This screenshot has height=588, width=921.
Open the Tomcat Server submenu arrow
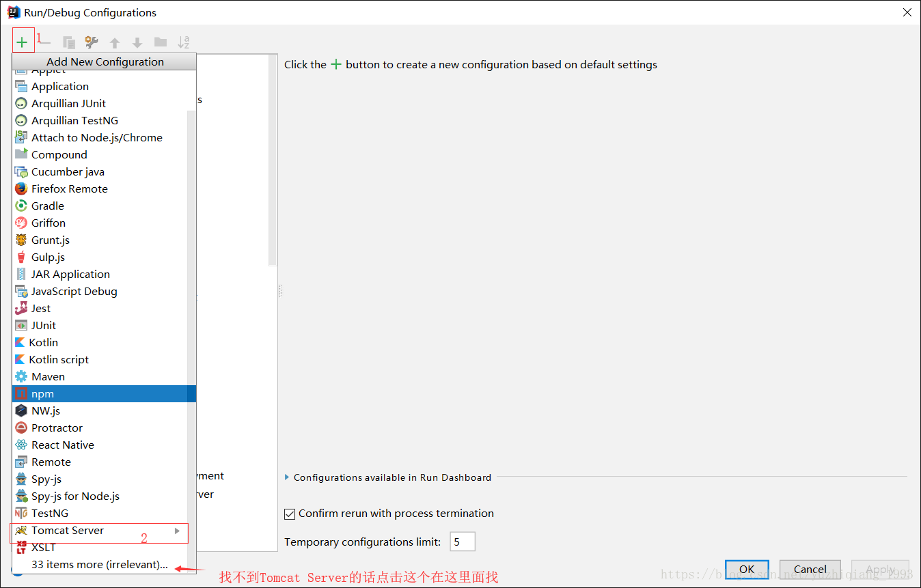[178, 531]
